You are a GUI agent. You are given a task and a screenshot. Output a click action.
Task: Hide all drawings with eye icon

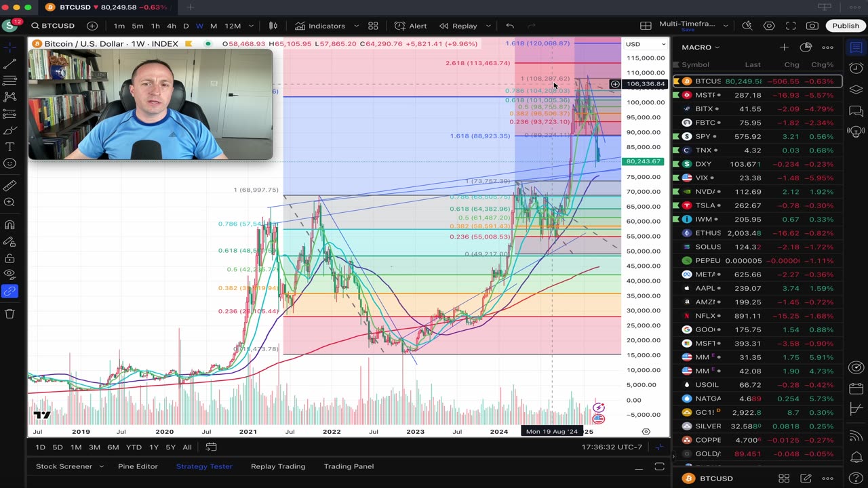point(9,274)
